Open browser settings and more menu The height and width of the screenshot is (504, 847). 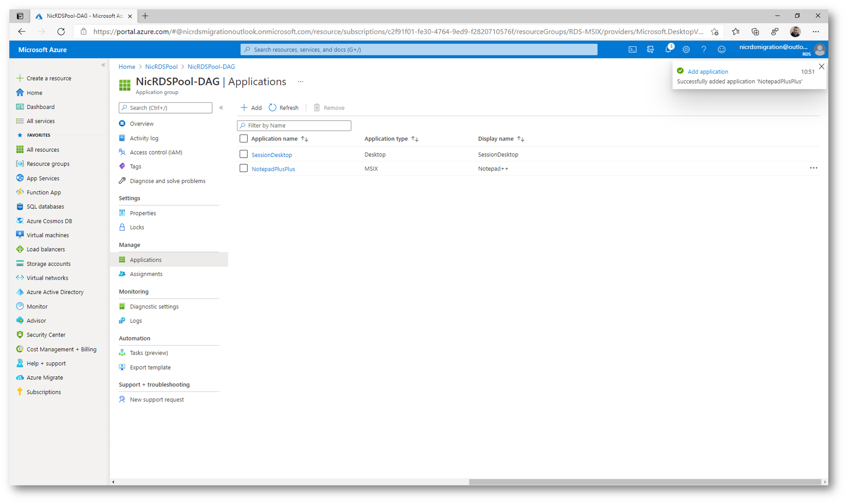click(x=816, y=32)
